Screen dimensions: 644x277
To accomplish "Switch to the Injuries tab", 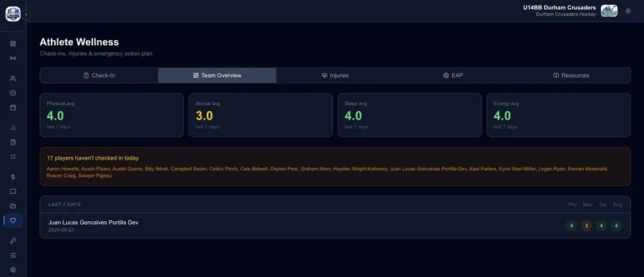I will (335, 76).
